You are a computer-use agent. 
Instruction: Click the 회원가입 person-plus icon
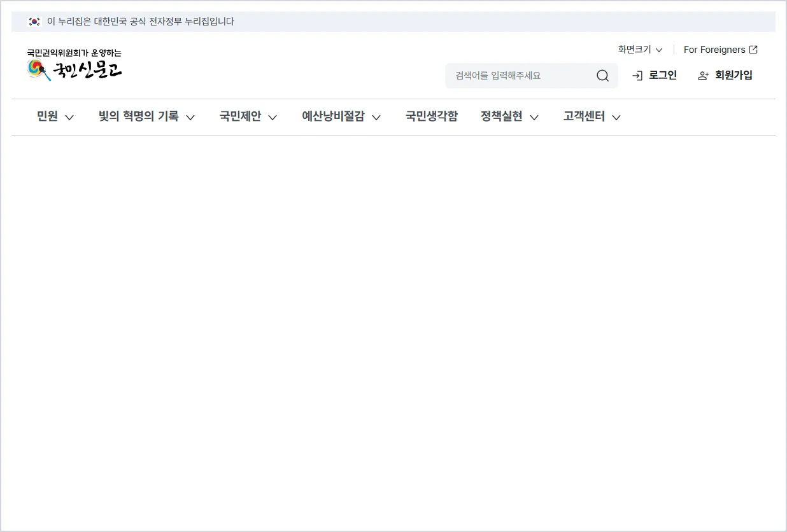coord(704,76)
